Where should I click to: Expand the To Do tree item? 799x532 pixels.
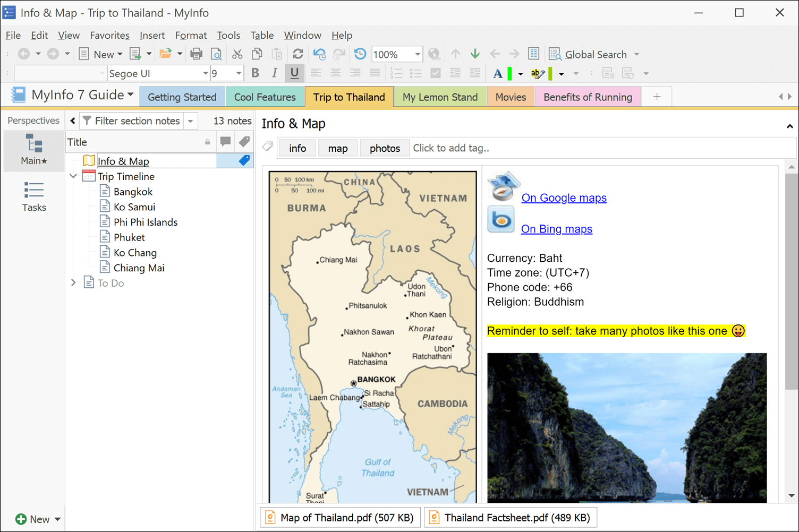[73, 282]
